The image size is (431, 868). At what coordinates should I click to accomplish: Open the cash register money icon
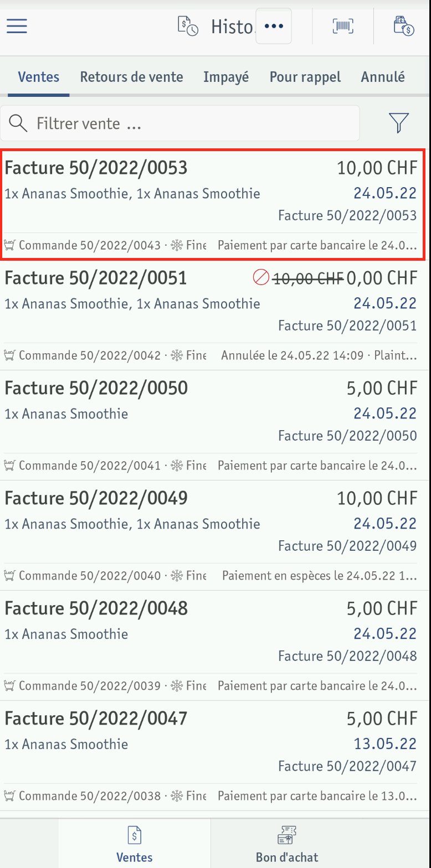tap(404, 26)
